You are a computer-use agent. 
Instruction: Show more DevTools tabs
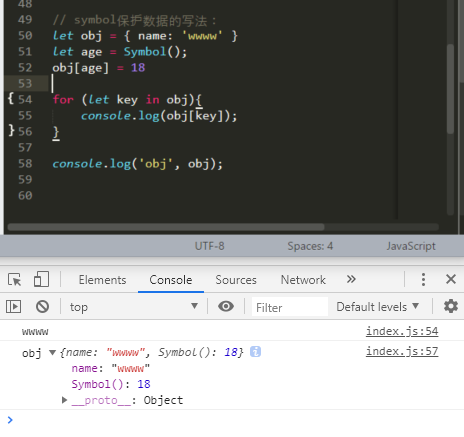351,279
